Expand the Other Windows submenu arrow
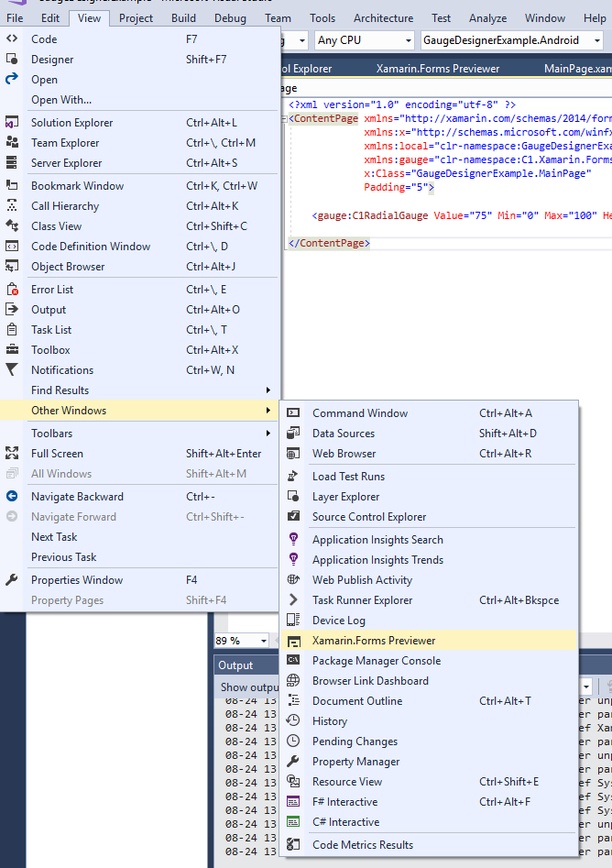Image resolution: width=612 pixels, height=868 pixels. tap(268, 411)
